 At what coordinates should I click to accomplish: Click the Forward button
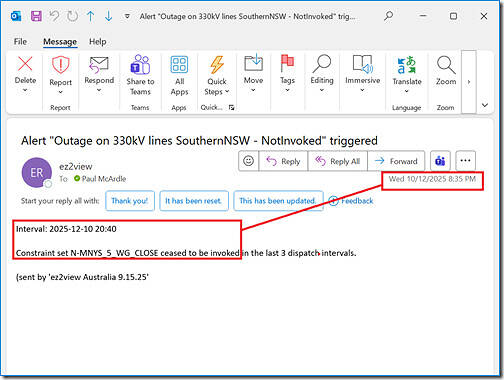coord(396,161)
